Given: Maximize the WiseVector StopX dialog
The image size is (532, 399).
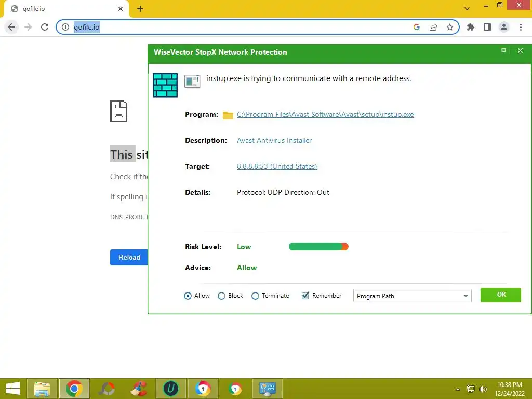Looking at the screenshot, I should (x=504, y=50).
